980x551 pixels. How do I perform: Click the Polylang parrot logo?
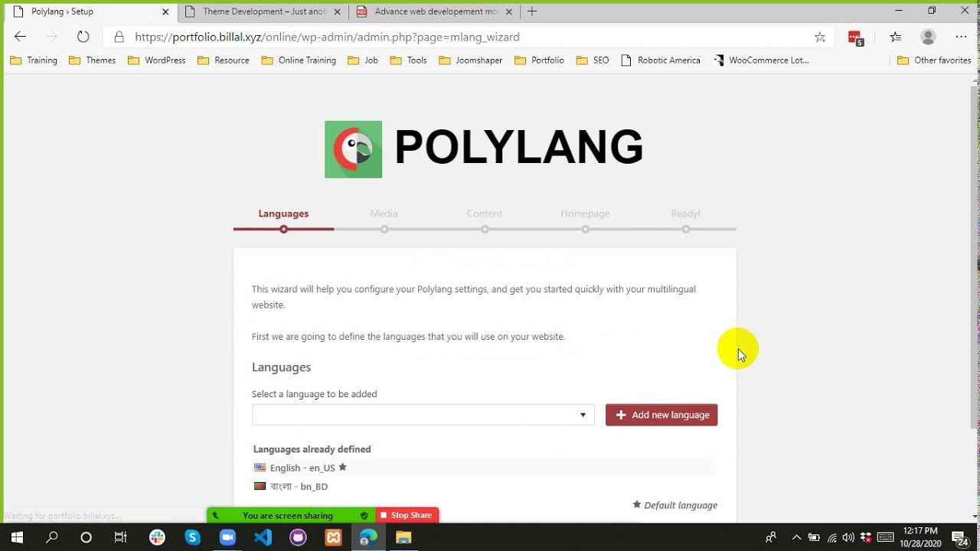[353, 149]
